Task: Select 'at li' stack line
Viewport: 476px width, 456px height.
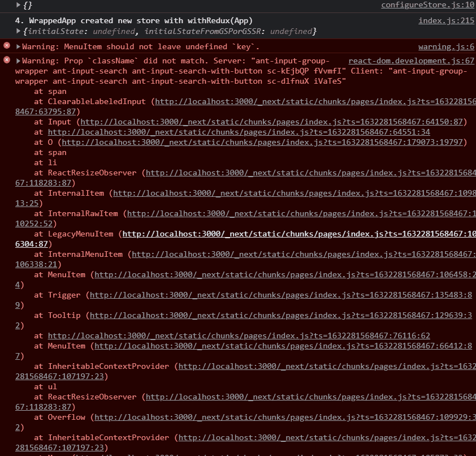Action: click(45, 162)
